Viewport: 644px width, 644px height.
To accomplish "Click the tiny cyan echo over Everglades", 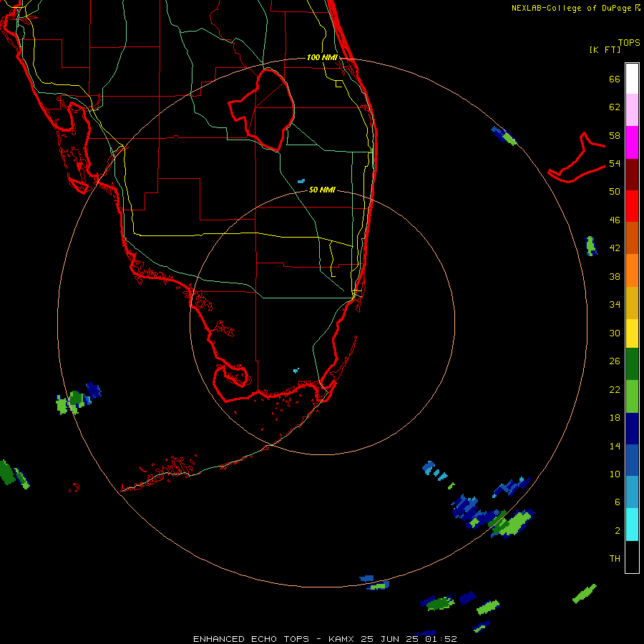I will [x=296, y=371].
